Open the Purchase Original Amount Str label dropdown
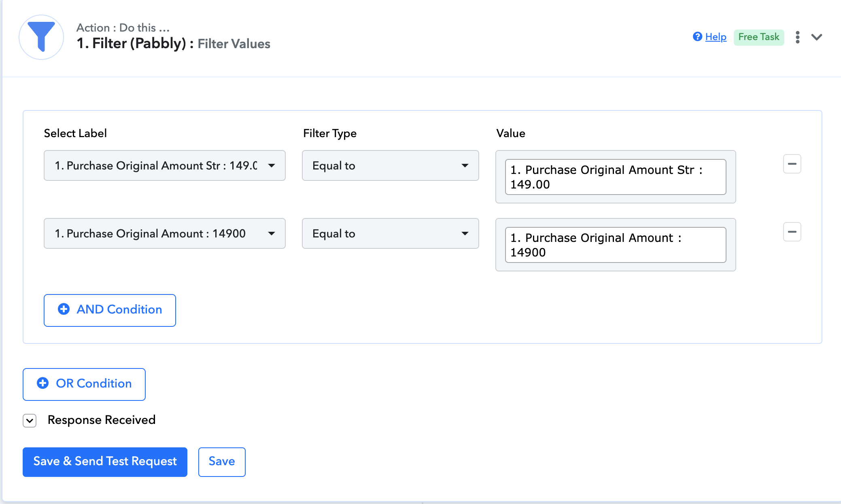This screenshot has height=504, width=841. 164,165
